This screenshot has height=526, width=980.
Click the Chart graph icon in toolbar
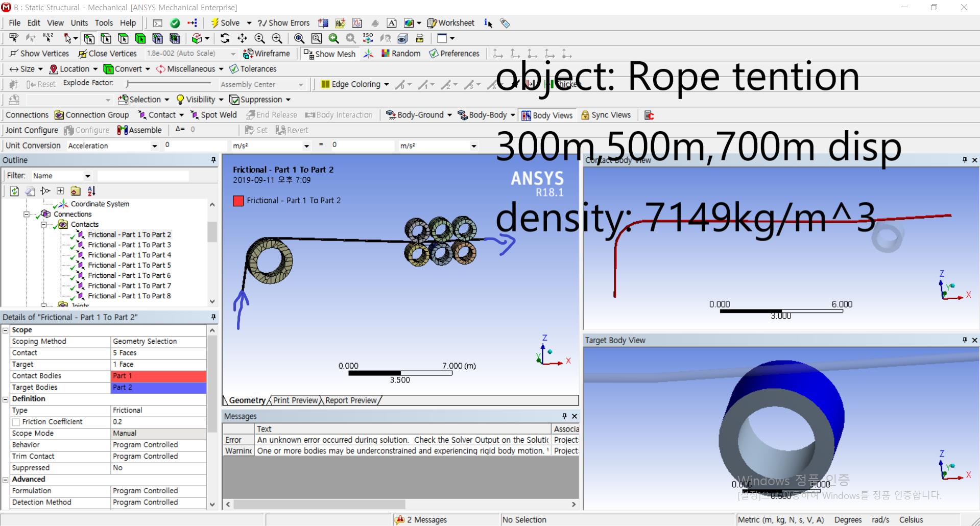coord(357,23)
